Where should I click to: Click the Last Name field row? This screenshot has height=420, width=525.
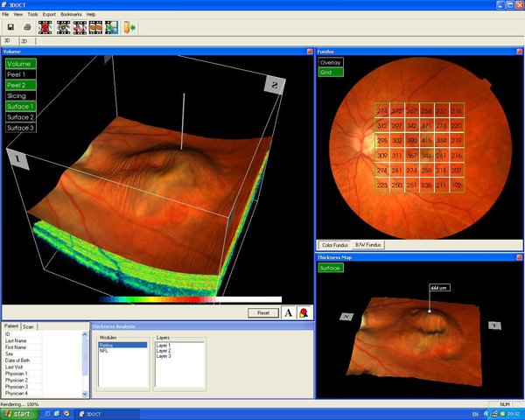pos(42,340)
